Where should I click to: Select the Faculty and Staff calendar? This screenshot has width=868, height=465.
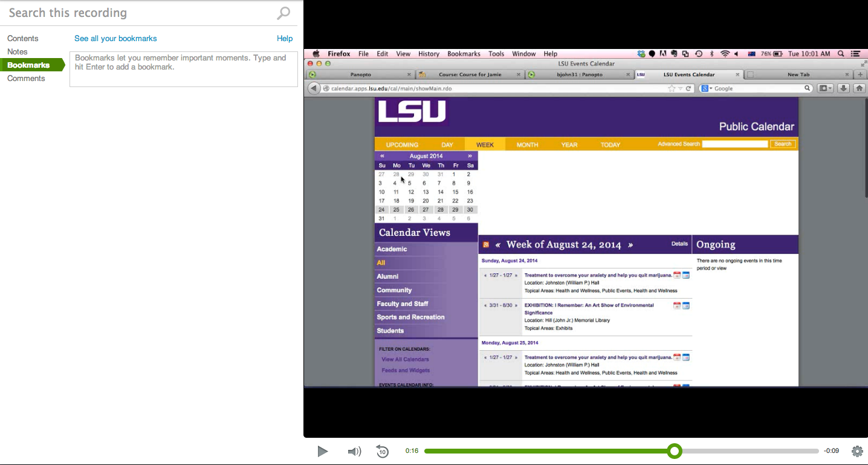point(403,304)
